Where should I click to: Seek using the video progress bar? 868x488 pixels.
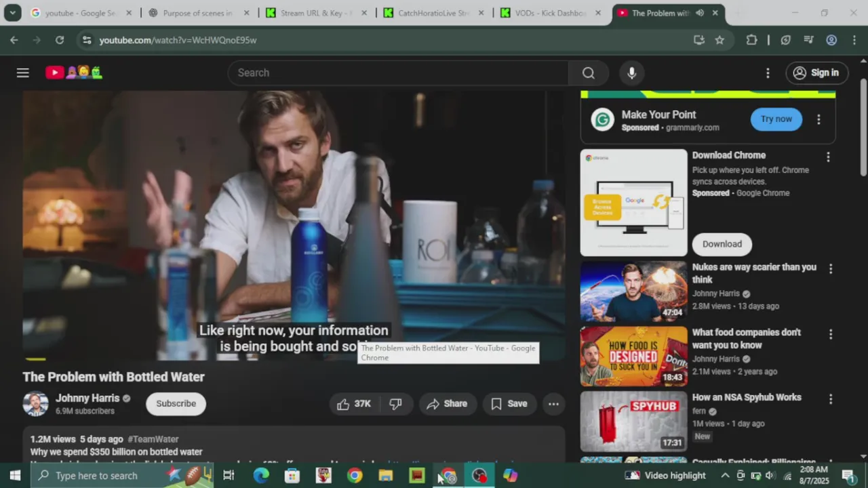coord(294,359)
